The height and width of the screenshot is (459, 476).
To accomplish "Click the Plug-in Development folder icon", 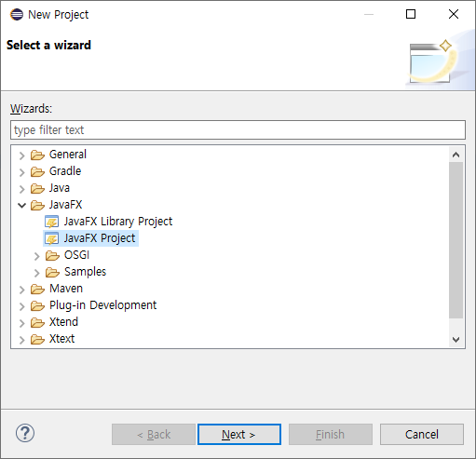I will (x=37, y=305).
